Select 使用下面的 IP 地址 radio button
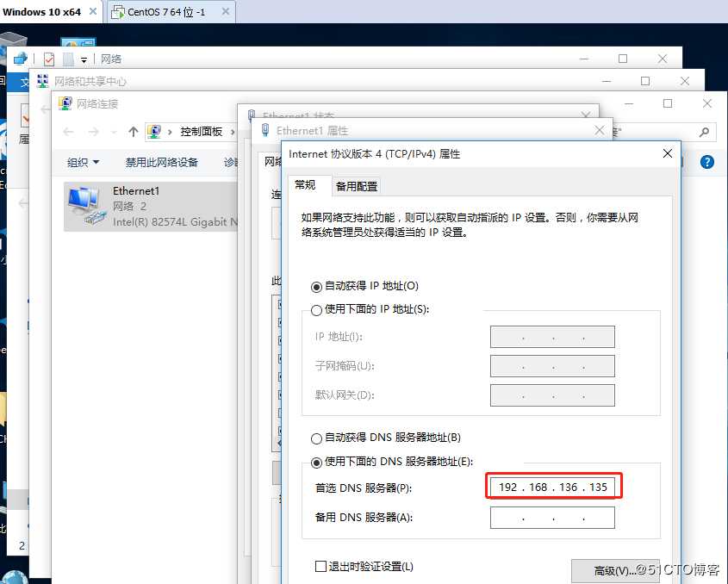Viewport: 728px width, 584px height. pyautogui.click(x=316, y=310)
